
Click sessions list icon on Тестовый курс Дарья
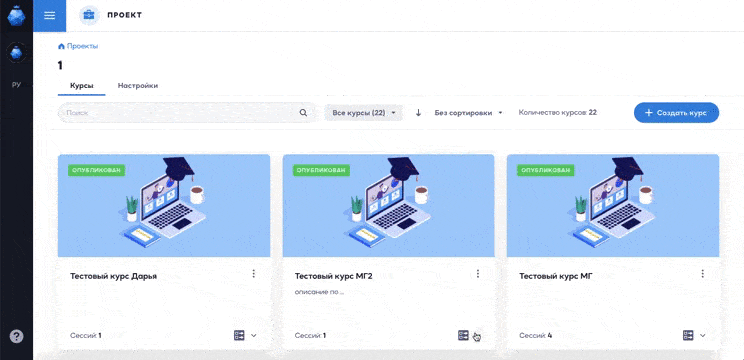pyautogui.click(x=239, y=335)
